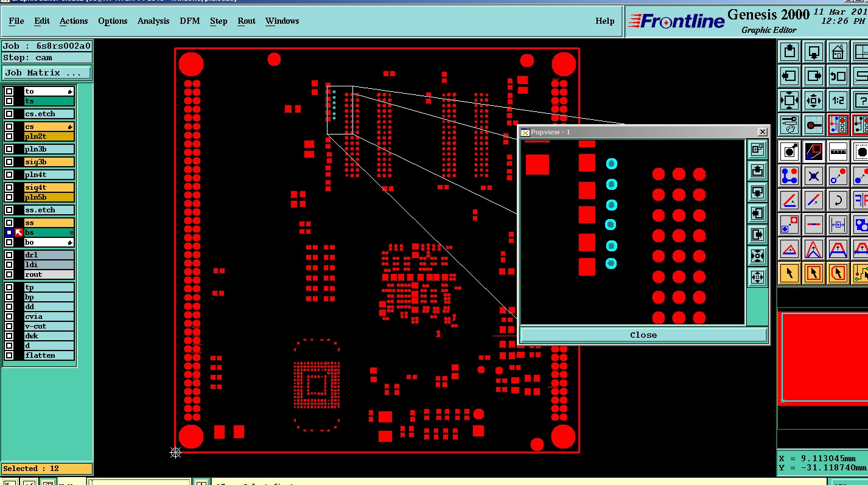
Task: Click the pan up arrow icon
Action: (789, 52)
